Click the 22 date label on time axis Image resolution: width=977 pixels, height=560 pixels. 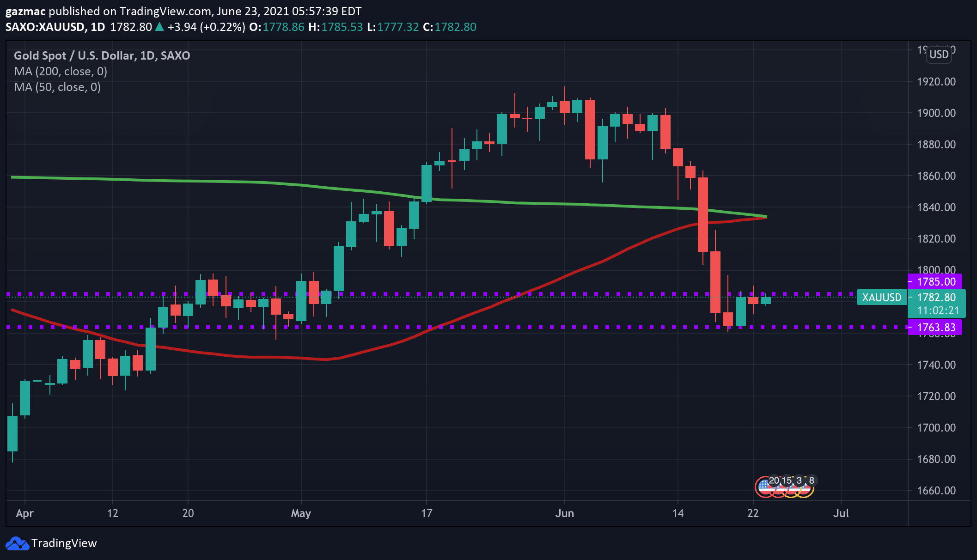(753, 513)
